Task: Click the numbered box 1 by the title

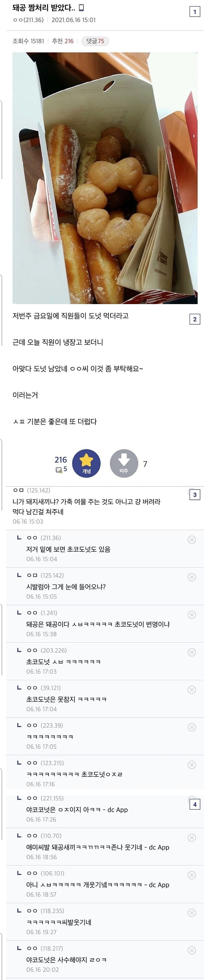Action: 195,12
